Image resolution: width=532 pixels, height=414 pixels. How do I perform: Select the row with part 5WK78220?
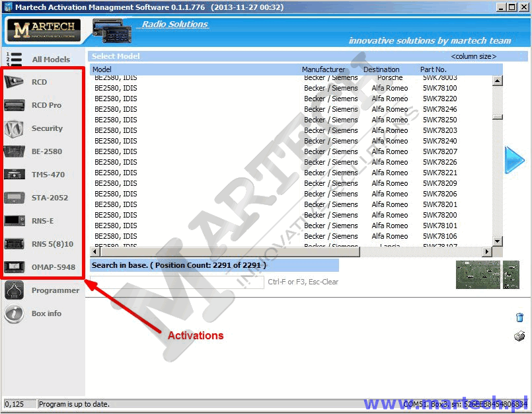coord(291,99)
